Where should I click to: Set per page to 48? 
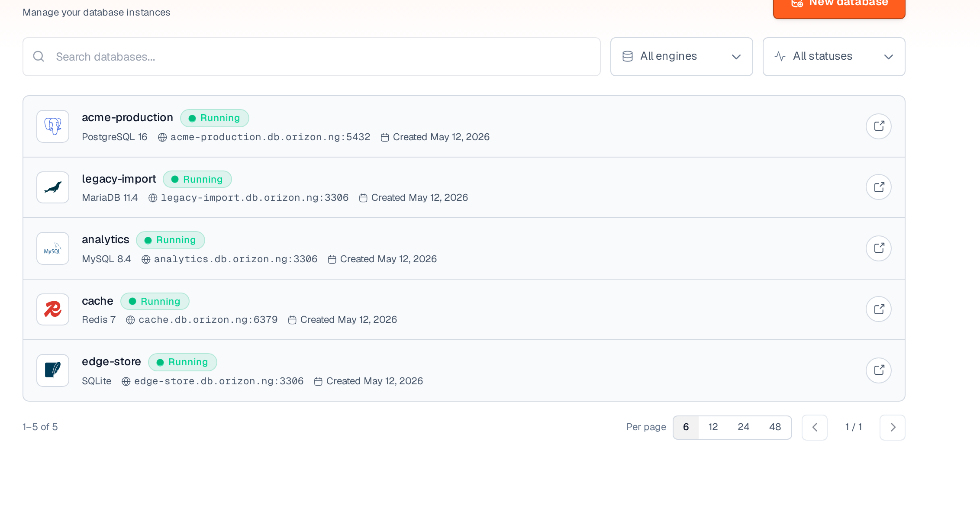[x=775, y=427]
